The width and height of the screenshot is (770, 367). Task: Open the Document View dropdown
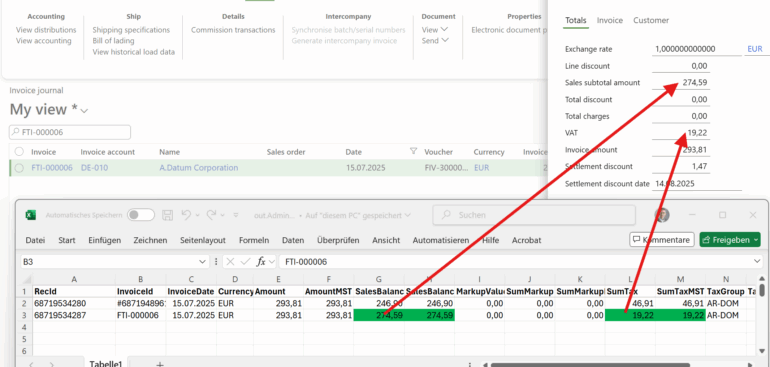[x=435, y=30]
